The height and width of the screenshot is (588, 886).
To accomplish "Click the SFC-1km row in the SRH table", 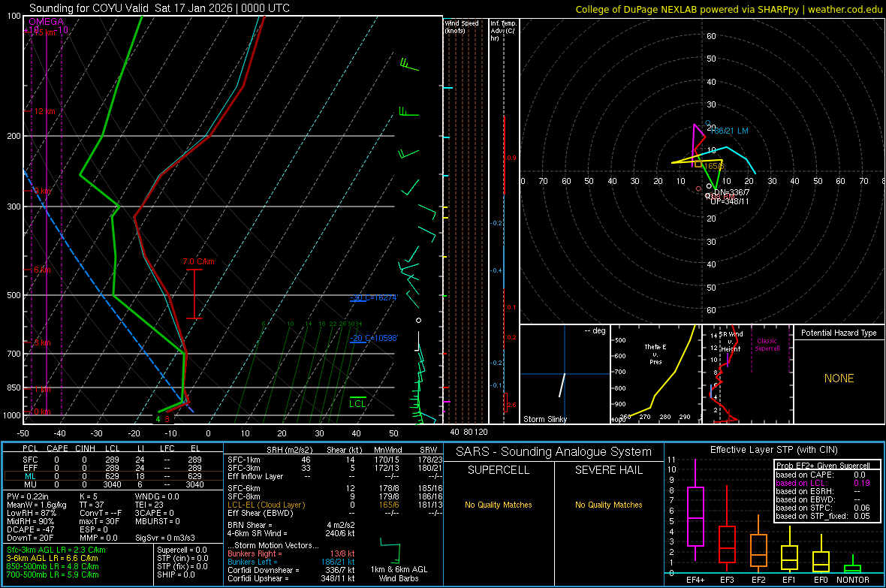I will 335,460.
